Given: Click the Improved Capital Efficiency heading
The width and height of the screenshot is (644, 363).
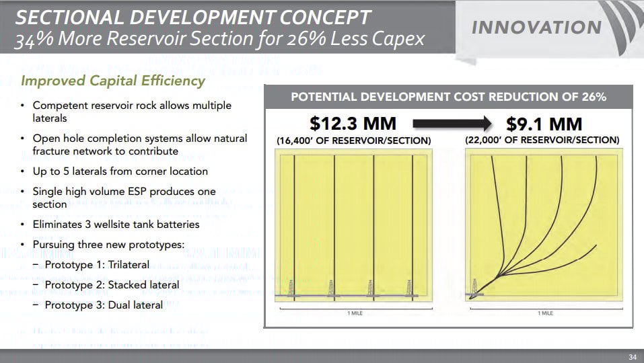Looking at the screenshot, I should coord(113,81).
